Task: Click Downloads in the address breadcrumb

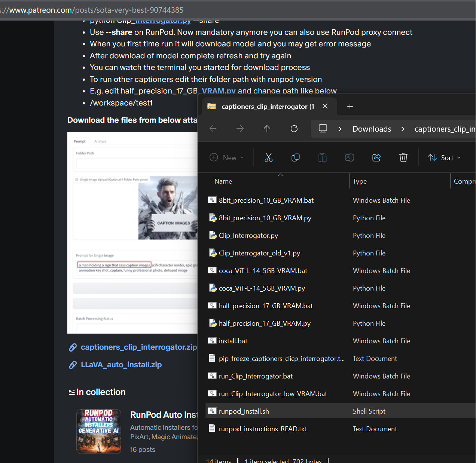Action: point(372,129)
